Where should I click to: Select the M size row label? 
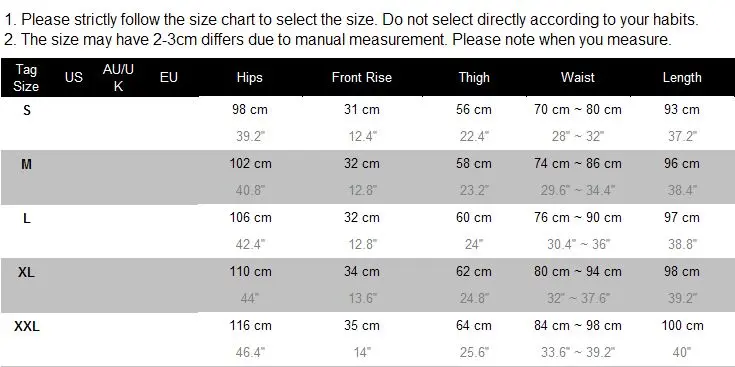26,165
